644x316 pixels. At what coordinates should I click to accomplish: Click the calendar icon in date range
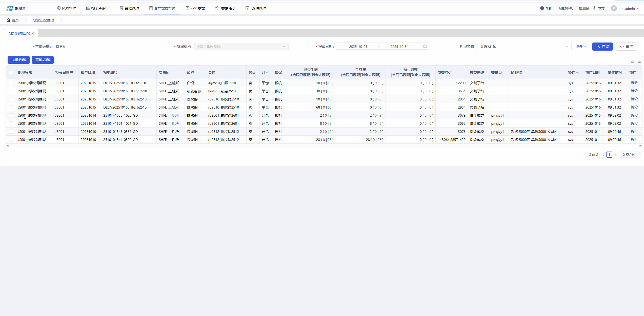point(425,46)
